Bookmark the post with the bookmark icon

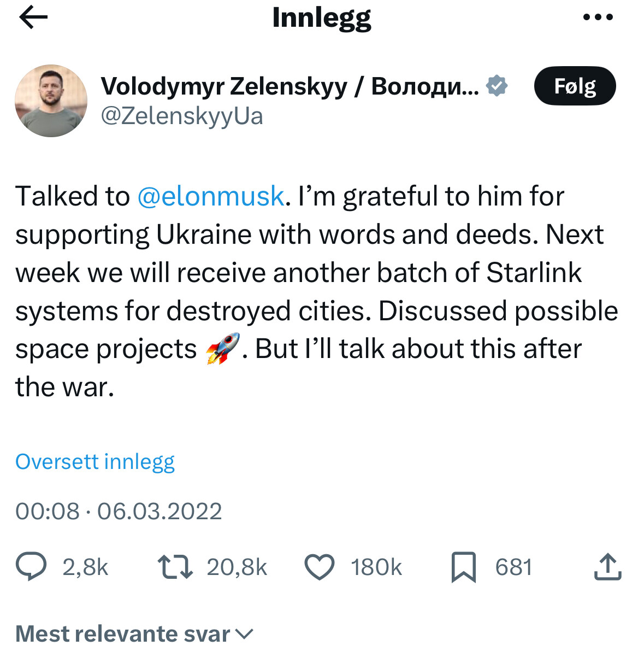463,567
